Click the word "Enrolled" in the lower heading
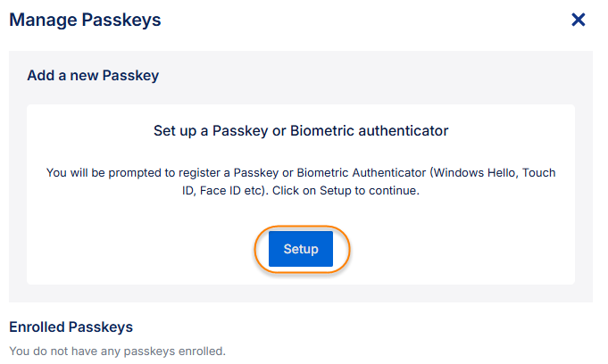The width and height of the screenshot is (608, 364). [38, 327]
